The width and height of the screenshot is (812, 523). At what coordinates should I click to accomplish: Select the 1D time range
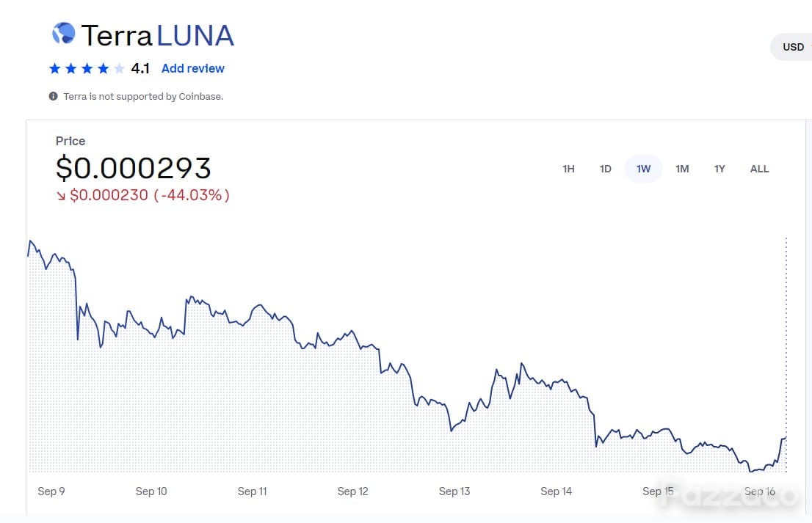click(606, 169)
